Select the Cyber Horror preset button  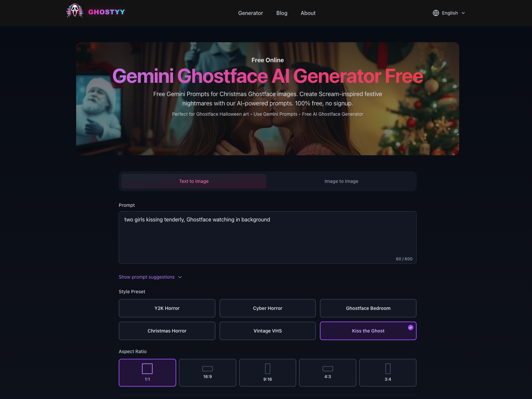[x=268, y=308]
